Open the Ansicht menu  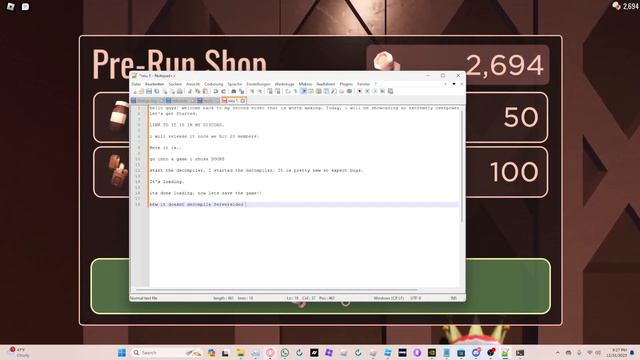click(x=193, y=84)
